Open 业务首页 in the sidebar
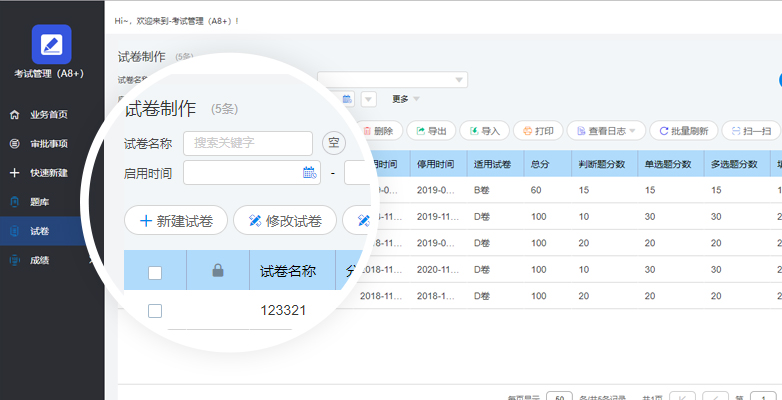Image resolution: width=782 pixels, height=400 pixels. pos(48,115)
